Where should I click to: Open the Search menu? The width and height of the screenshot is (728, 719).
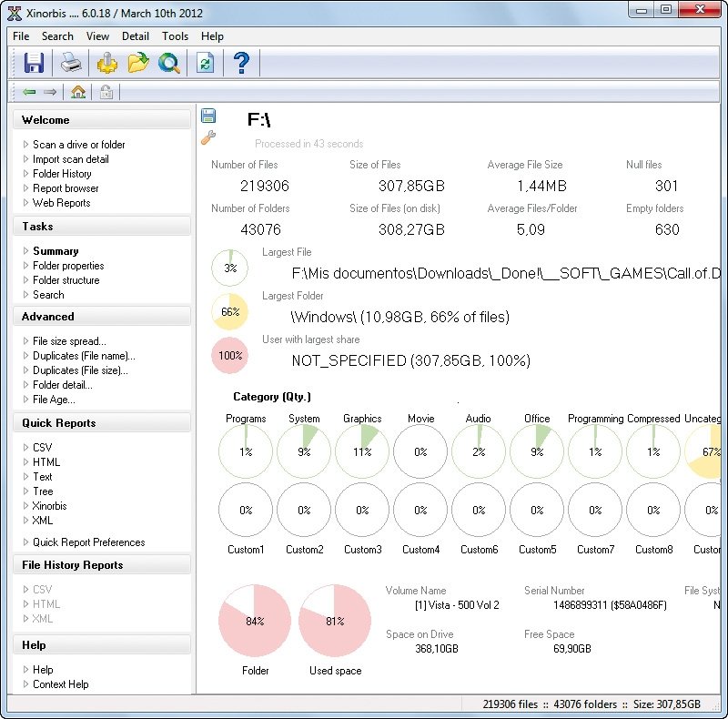pyautogui.click(x=57, y=36)
